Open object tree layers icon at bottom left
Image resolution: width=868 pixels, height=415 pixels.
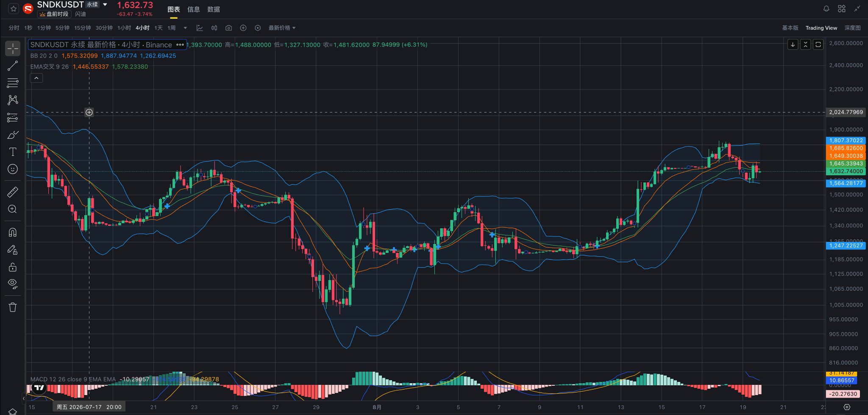coord(13,411)
